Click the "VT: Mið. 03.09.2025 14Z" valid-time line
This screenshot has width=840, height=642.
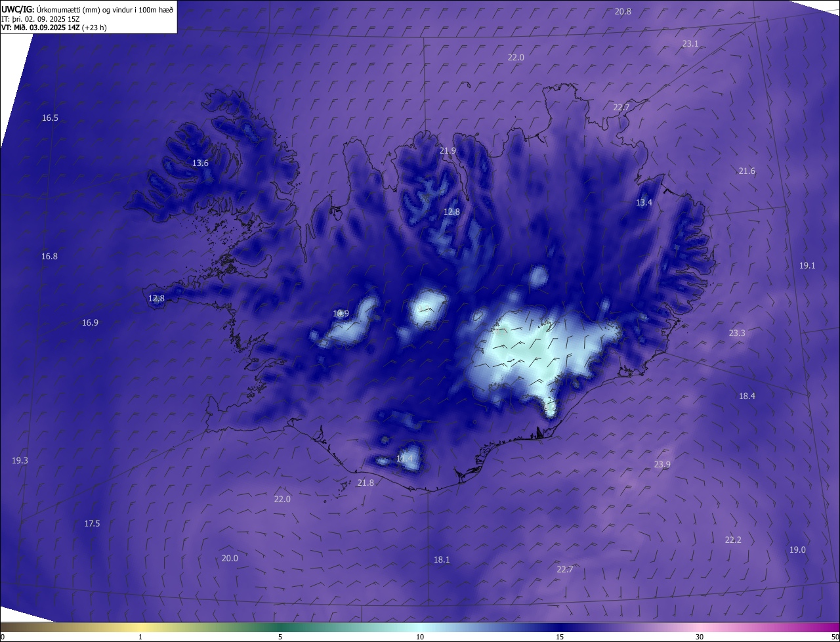54,28
